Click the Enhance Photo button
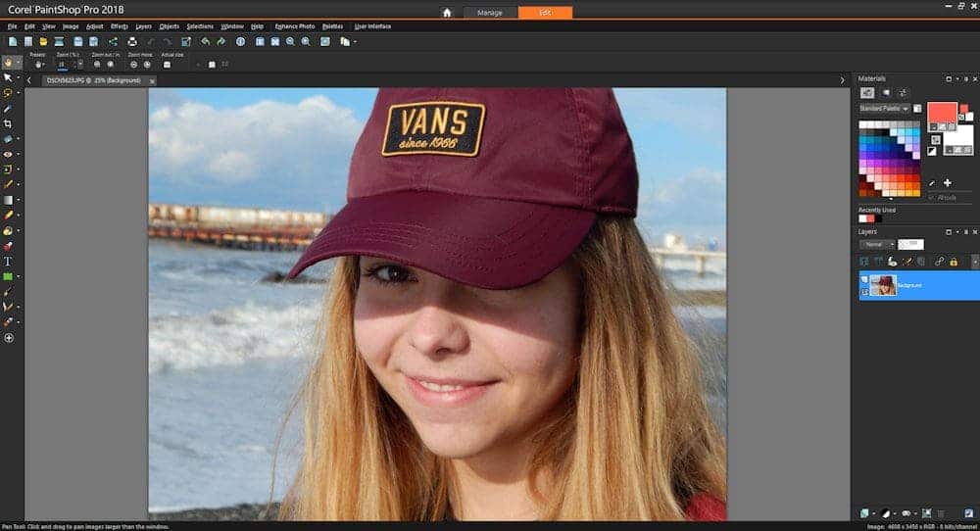This screenshot has height=531, width=980. click(x=295, y=25)
